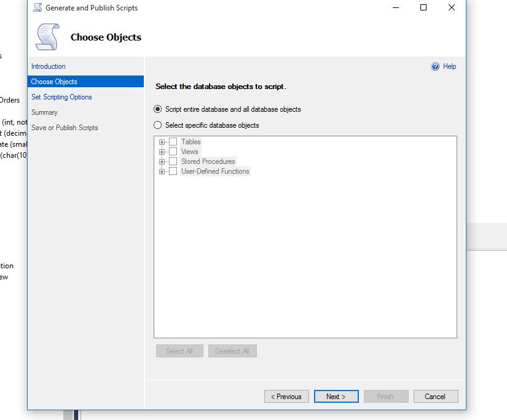Click the script scroll icon in title bar
This screenshot has height=420, width=507.
click(37, 7)
